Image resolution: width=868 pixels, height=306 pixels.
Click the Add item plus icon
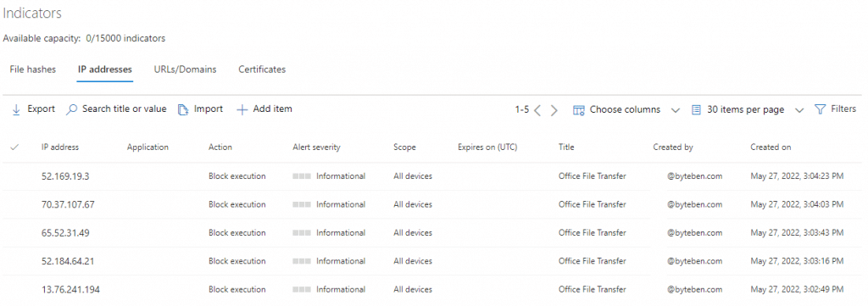point(242,109)
